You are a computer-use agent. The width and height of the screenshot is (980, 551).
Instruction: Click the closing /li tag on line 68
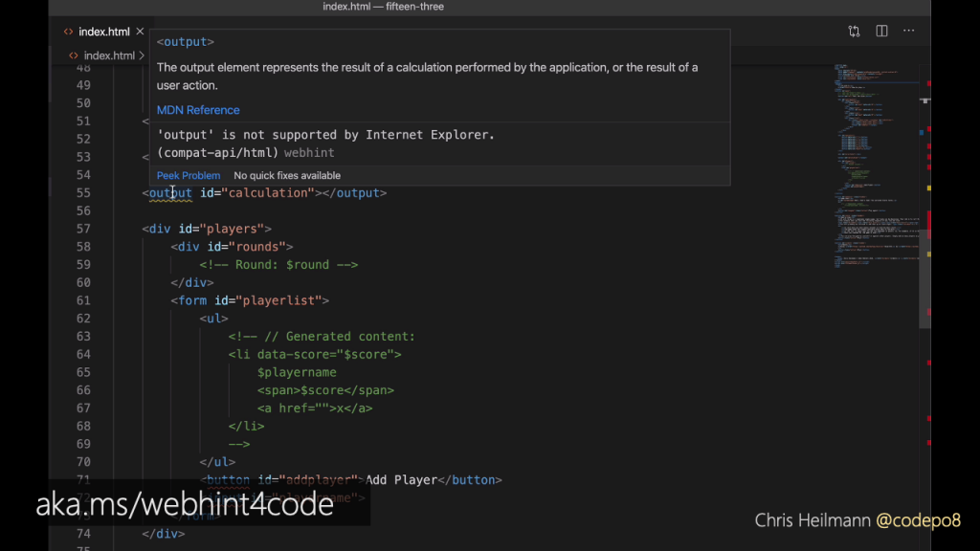pos(246,426)
